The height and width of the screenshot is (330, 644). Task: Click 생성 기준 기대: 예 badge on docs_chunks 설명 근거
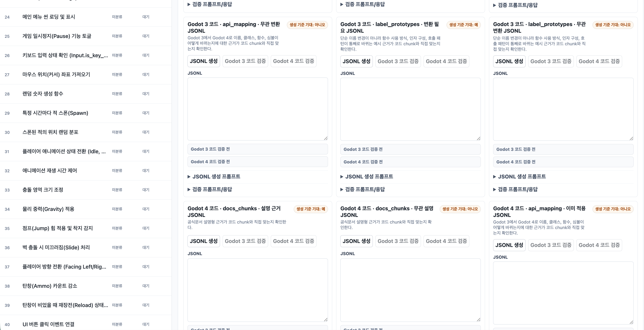pos(311,209)
